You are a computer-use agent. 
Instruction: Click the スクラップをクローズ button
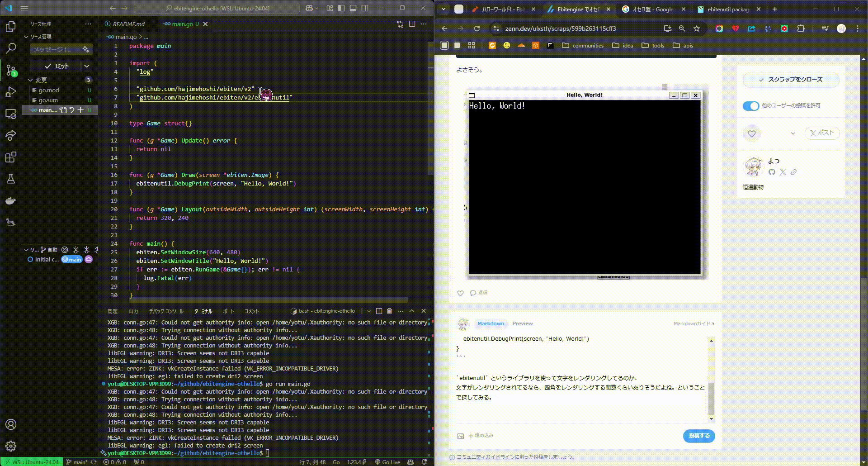pyautogui.click(x=791, y=80)
